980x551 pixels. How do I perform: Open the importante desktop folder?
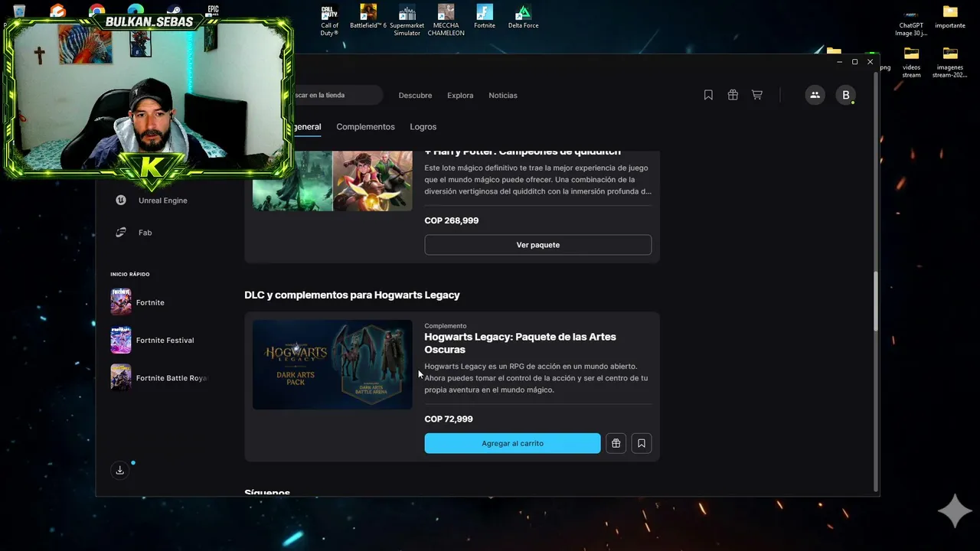950,17
